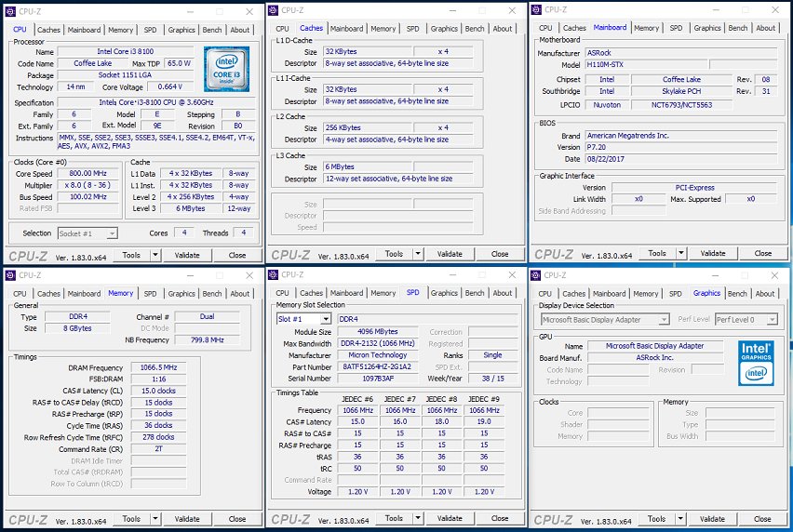The image size is (793, 532).
Task: Click the Intel Graphics logo in Graphics window
Action: [x=756, y=363]
